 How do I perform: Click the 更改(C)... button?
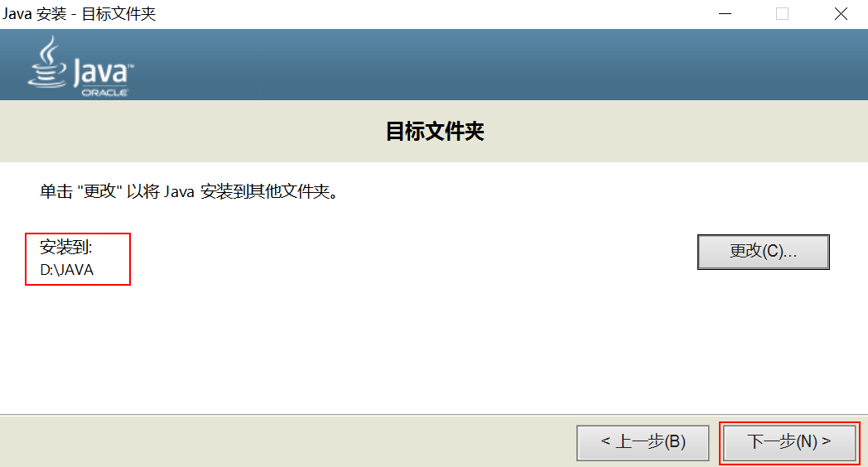pyautogui.click(x=764, y=252)
